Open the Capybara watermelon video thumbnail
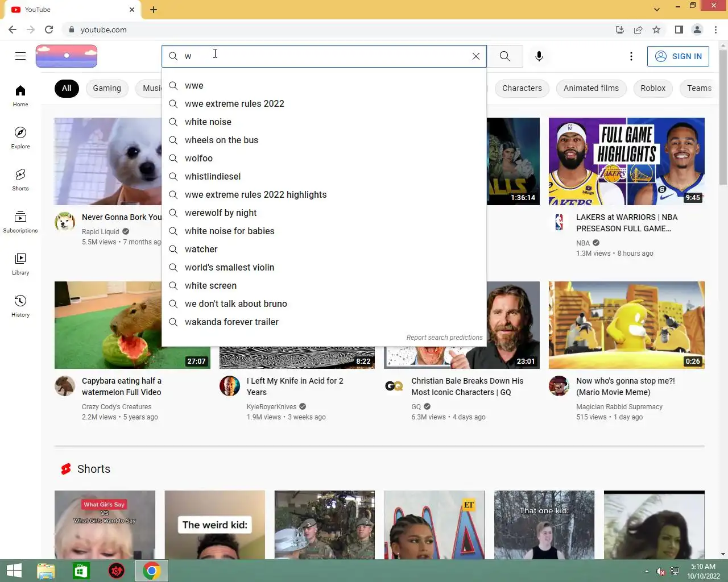The image size is (728, 582). tap(133, 325)
